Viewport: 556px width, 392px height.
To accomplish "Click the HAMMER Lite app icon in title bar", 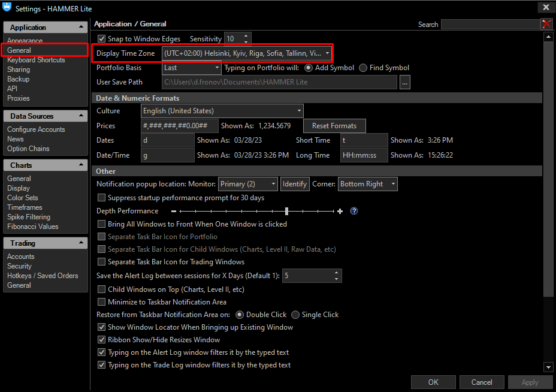I will (7, 8).
